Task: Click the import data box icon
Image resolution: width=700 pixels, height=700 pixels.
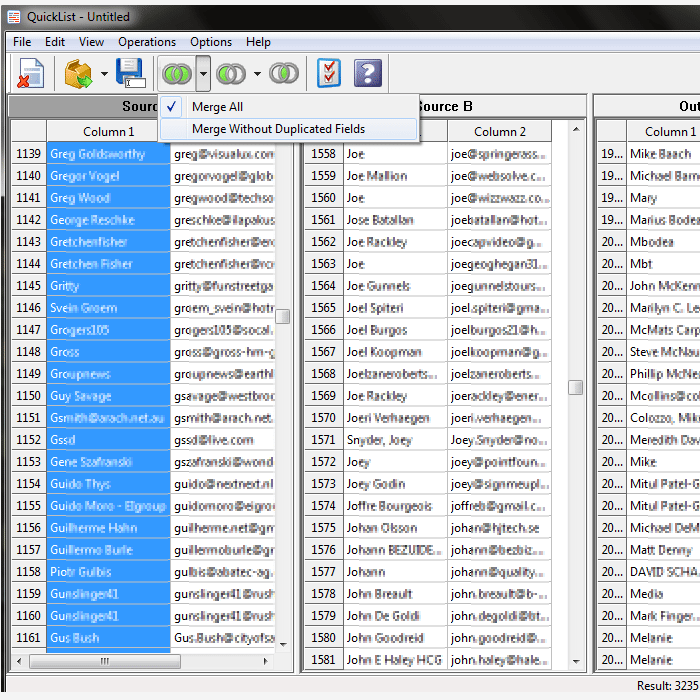Action: tap(78, 73)
